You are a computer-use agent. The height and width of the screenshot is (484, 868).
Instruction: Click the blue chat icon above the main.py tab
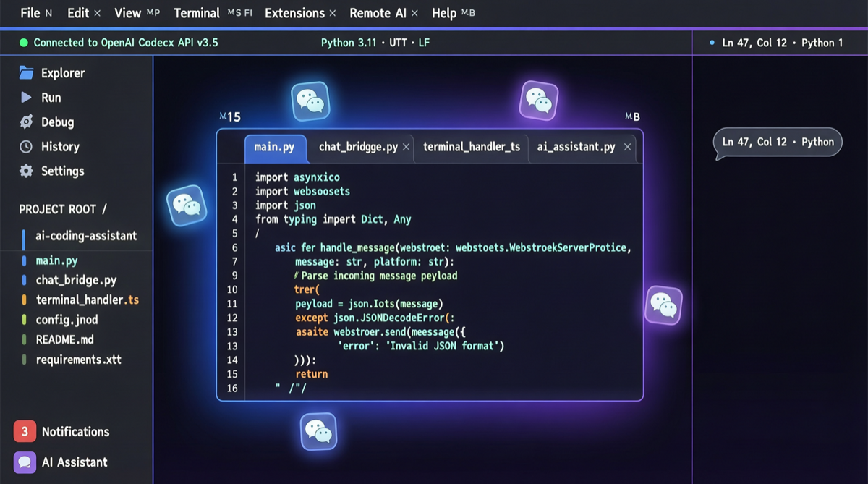[x=310, y=101]
